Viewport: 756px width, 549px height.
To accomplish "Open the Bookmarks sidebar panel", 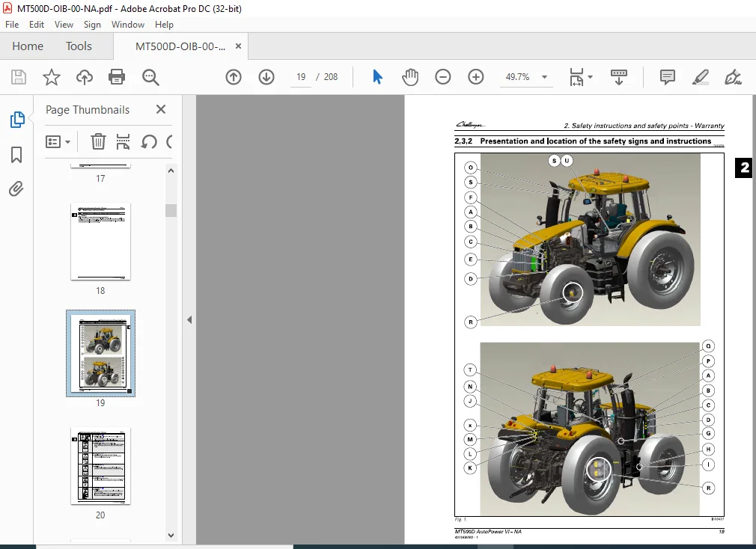I will (x=16, y=155).
